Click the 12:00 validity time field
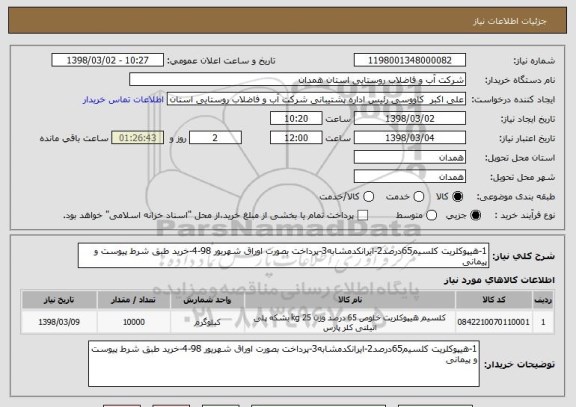This screenshot has width=576, height=407. pos(296,138)
